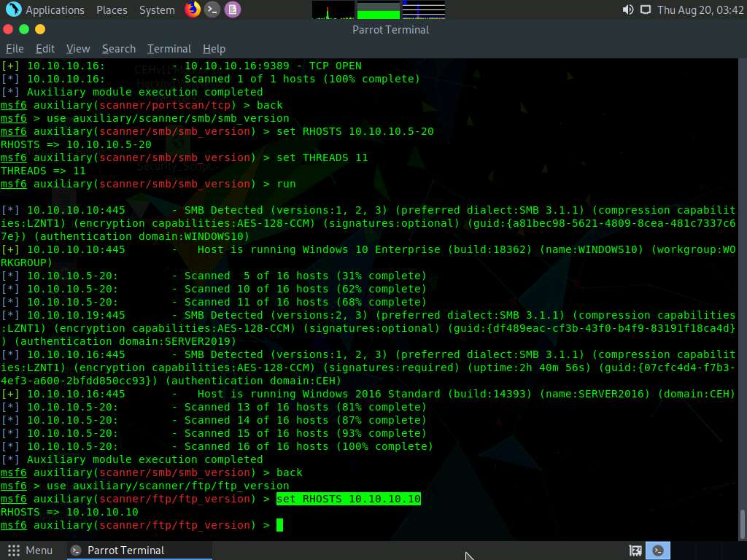Viewport: 747px width, 560px height.
Task: Click the workspace switcher terminal icon
Action: [658, 551]
